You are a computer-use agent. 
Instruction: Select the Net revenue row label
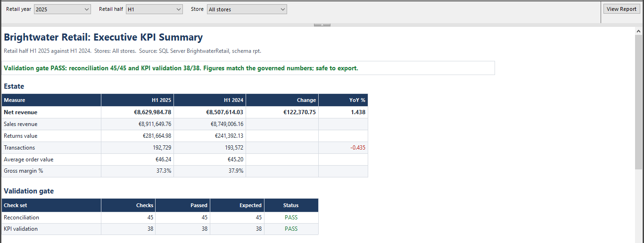pyautogui.click(x=20, y=112)
